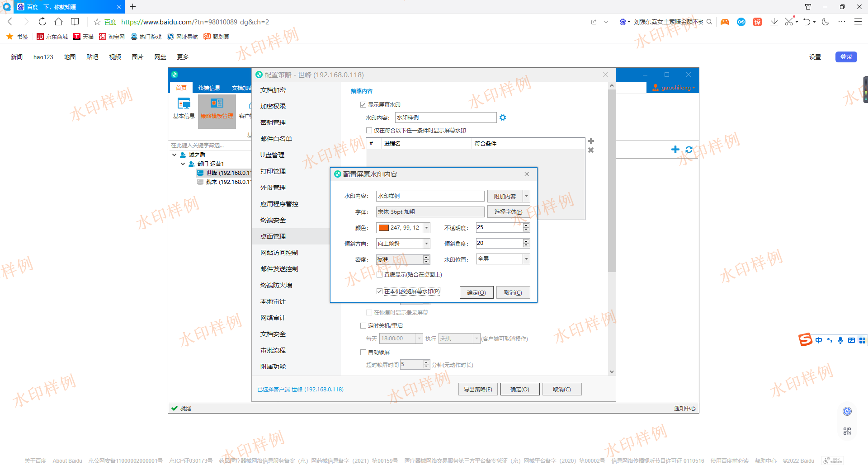Open the 水印位置 全屏 dropdown
868x470 pixels.
click(526, 259)
